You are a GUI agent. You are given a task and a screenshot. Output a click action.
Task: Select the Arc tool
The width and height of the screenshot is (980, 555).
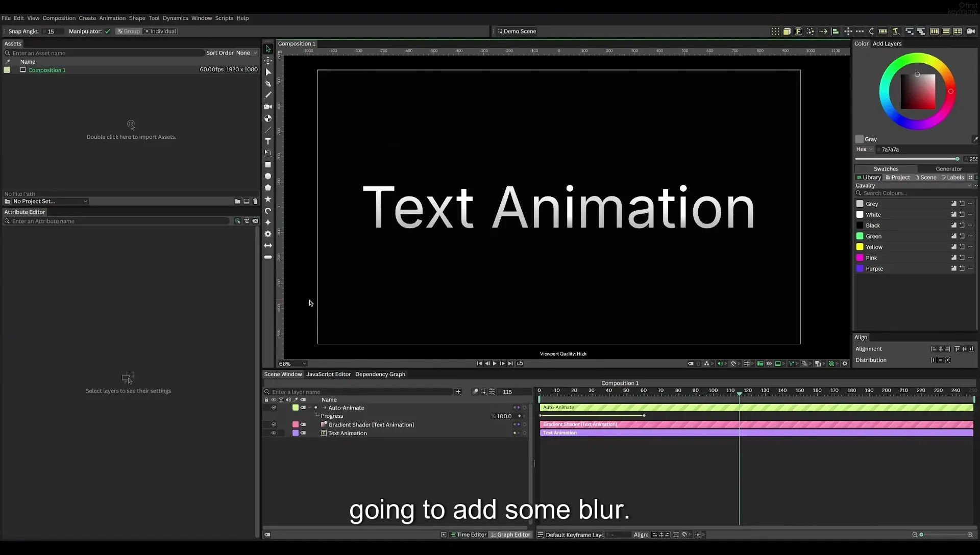pos(267,211)
